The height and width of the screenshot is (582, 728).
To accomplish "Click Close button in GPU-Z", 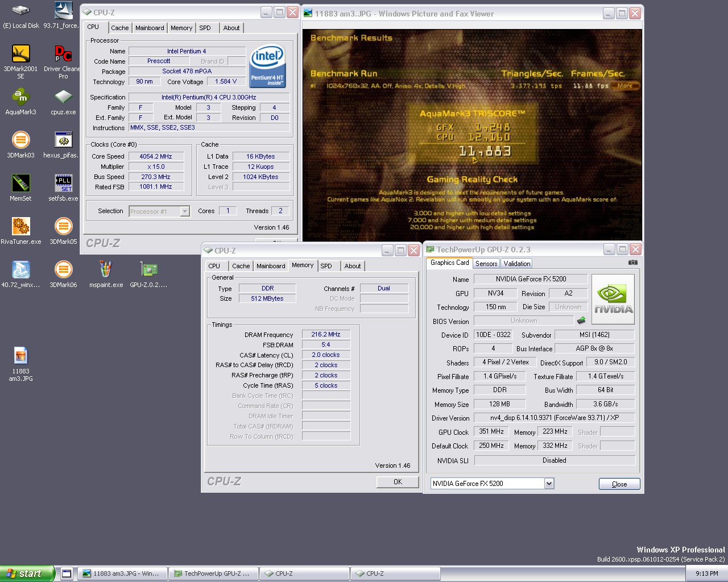I will point(619,484).
